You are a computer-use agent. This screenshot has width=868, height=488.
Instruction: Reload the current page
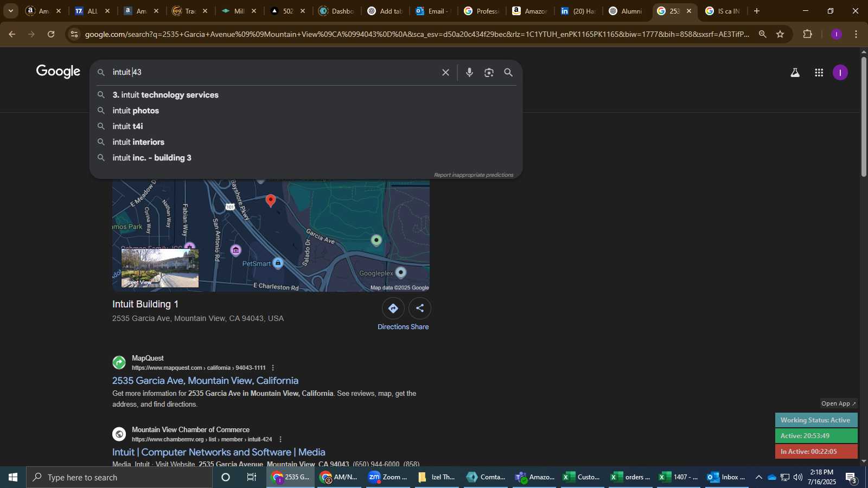coord(51,34)
